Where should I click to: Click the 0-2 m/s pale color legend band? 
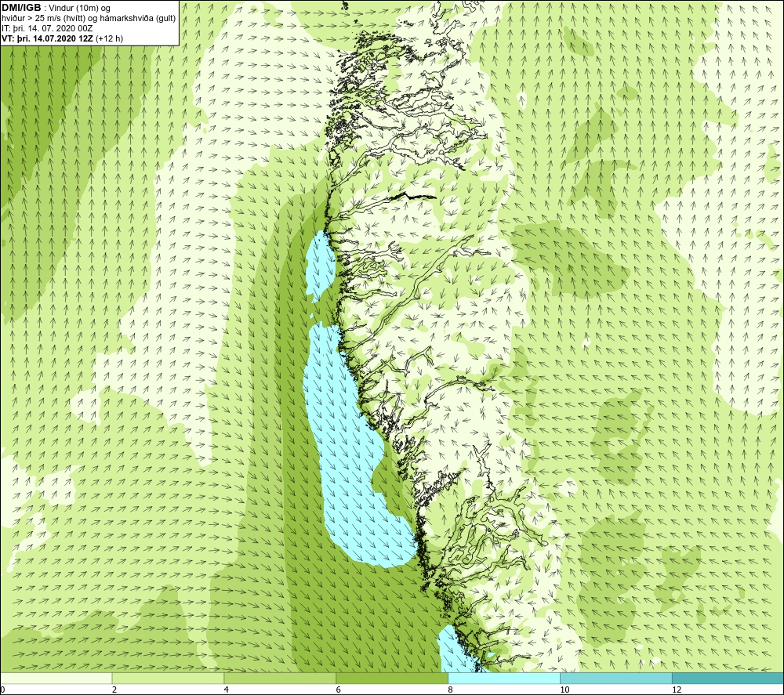[56, 678]
